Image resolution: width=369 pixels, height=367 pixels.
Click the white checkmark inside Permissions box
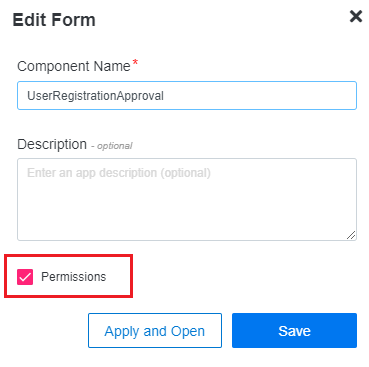(25, 277)
